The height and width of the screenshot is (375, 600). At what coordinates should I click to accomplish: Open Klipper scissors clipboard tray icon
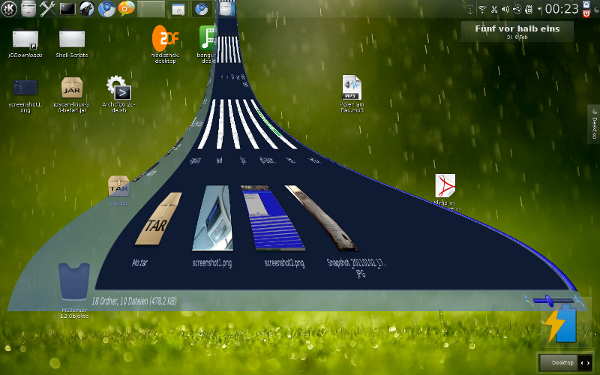(494, 9)
